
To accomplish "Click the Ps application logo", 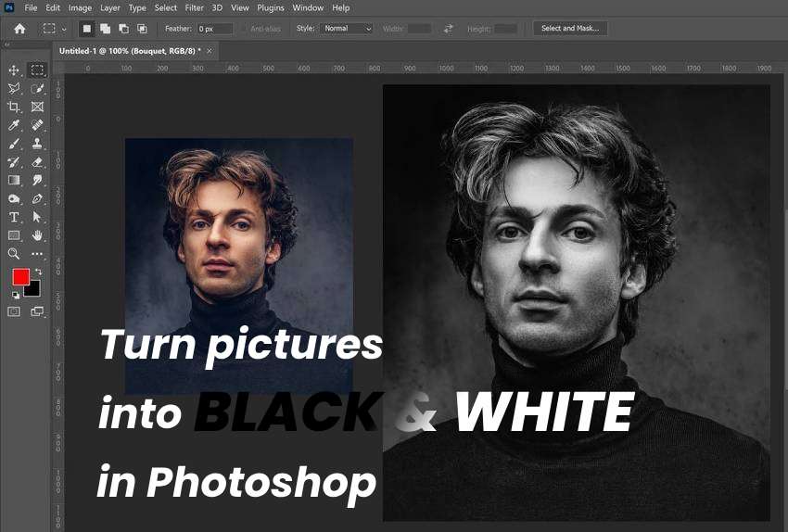I will pyautogui.click(x=8, y=7).
